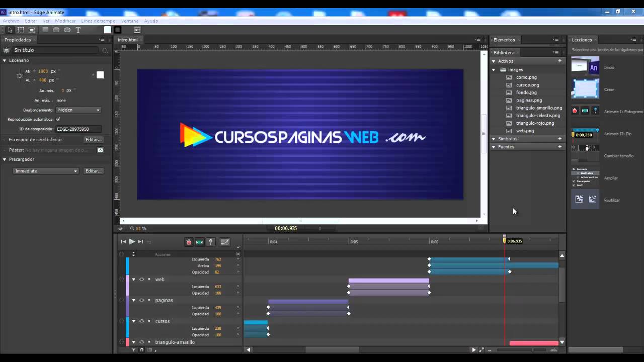
Task: Go to timeline start
Action: tap(123, 242)
